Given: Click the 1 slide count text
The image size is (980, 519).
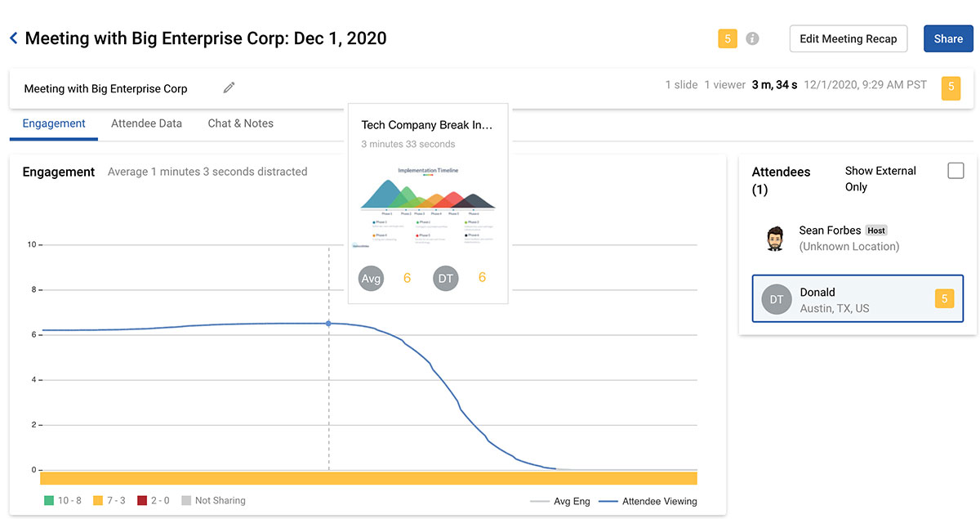Looking at the screenshot, I should coord(681,85).
